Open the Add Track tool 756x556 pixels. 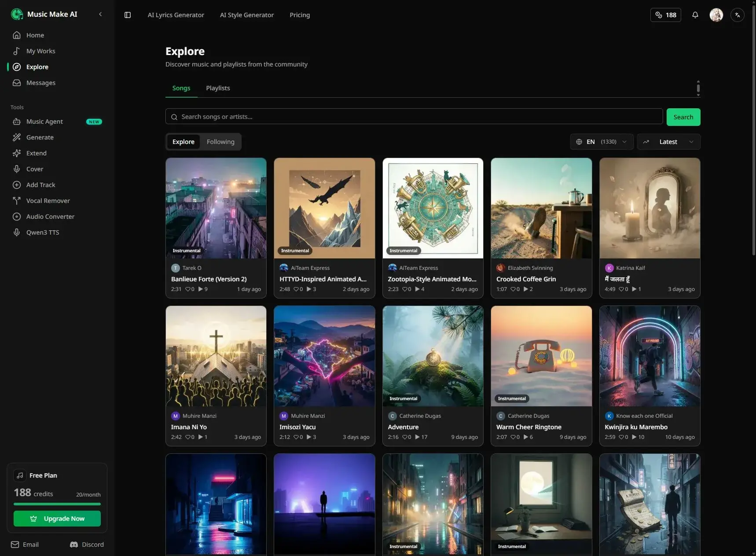(x=57, y=185)
